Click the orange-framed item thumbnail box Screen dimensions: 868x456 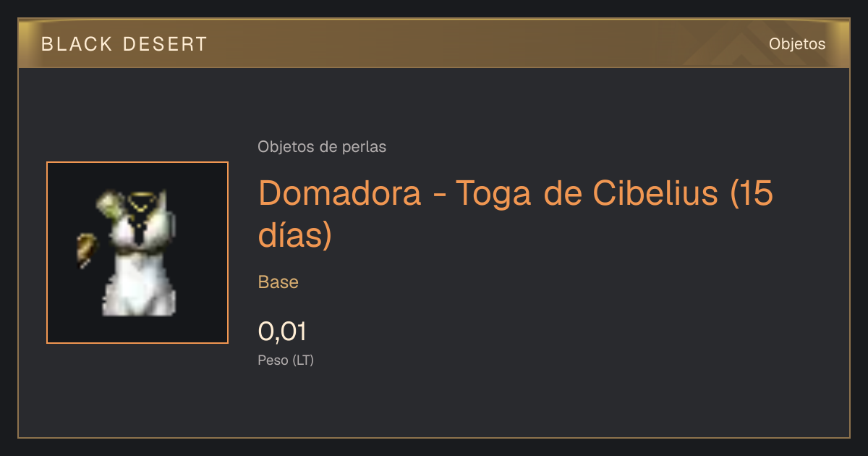coord(137,253)
